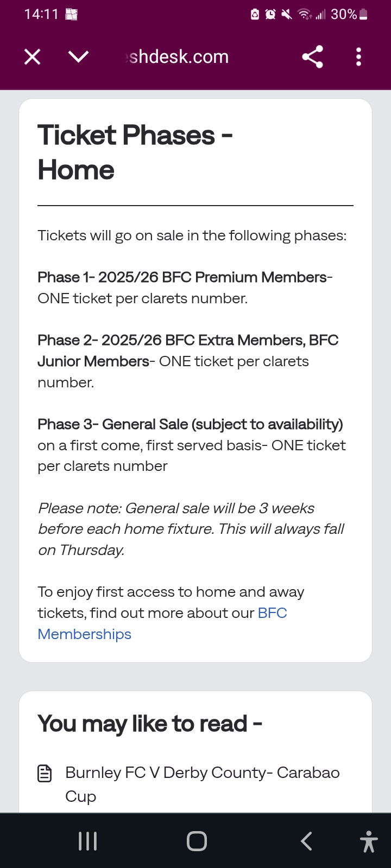The height and width of the screenshot is (868, 391).
Task: Tap the "You may like to read" heading
Action: (x=149, y=724)
